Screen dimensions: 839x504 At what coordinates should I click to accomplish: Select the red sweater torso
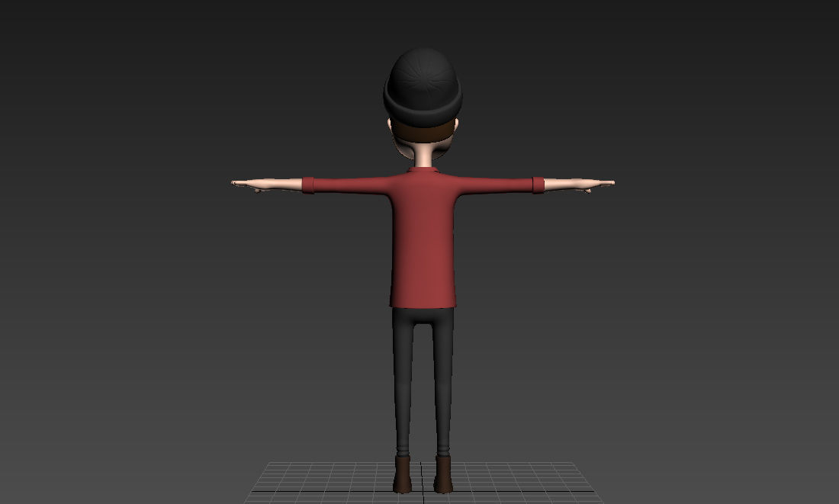[423, 238]
